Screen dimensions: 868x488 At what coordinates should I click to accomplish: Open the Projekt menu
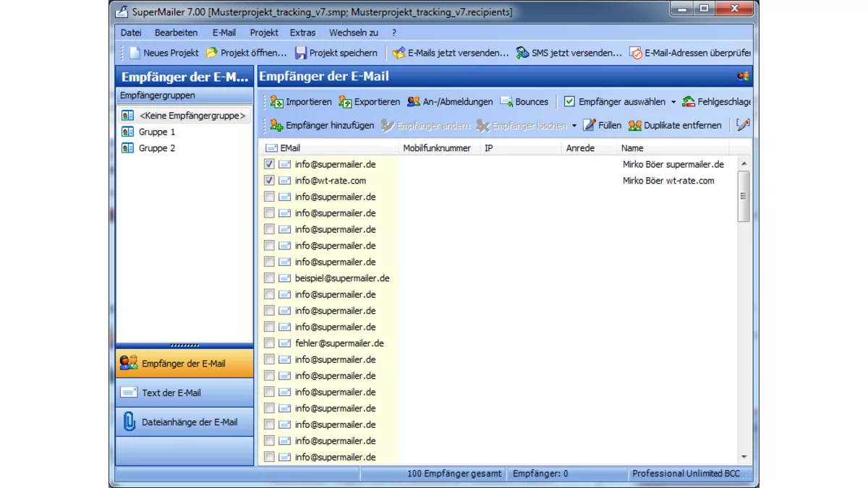coord(263,32)
